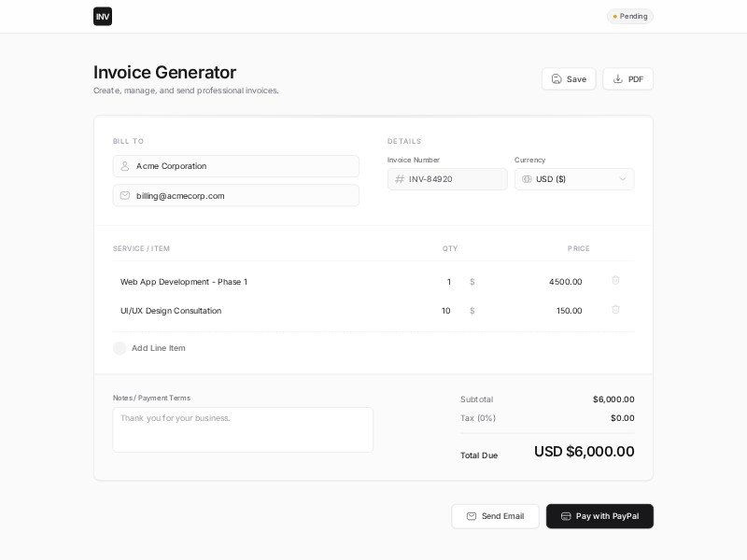Edit the quantity for Web App Development
This screenshot has height=560, width=747.
439,282
